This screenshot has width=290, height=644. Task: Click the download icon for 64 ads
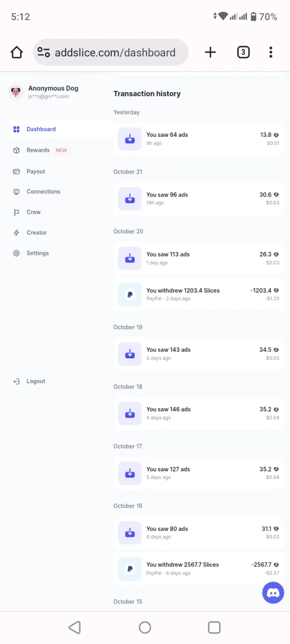(x=130, y=139)
